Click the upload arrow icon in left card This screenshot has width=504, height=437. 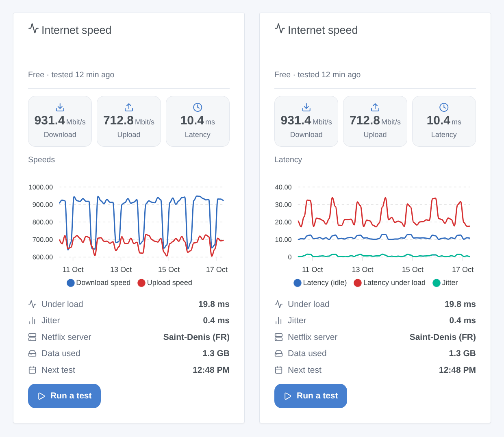pos(129,107)
